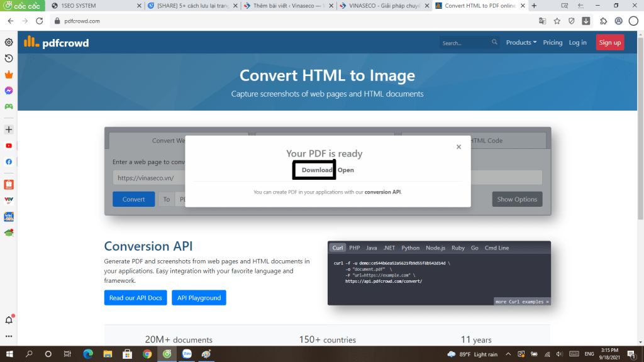Open the YouTube shortcut in sidebar
The image size is (644, 362).
9,146
